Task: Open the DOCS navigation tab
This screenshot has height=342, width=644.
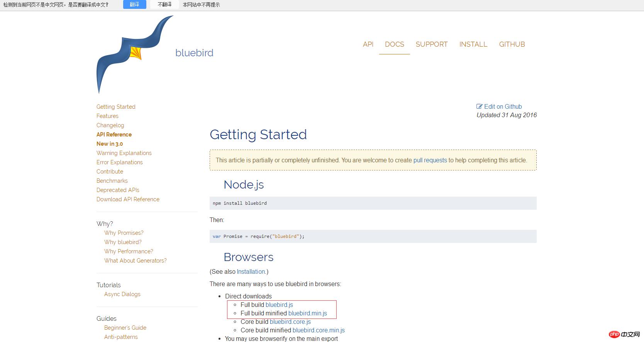Action: (x=394, y=44)
